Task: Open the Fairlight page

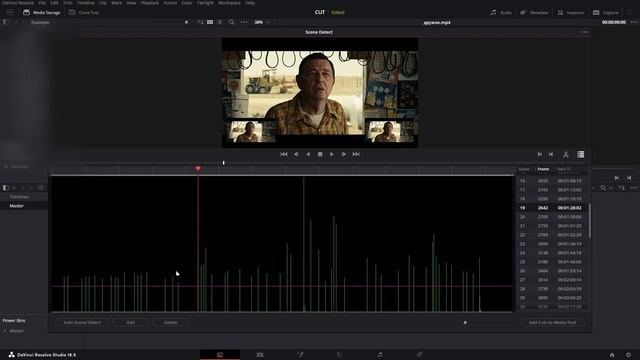Action: point(380,355)
